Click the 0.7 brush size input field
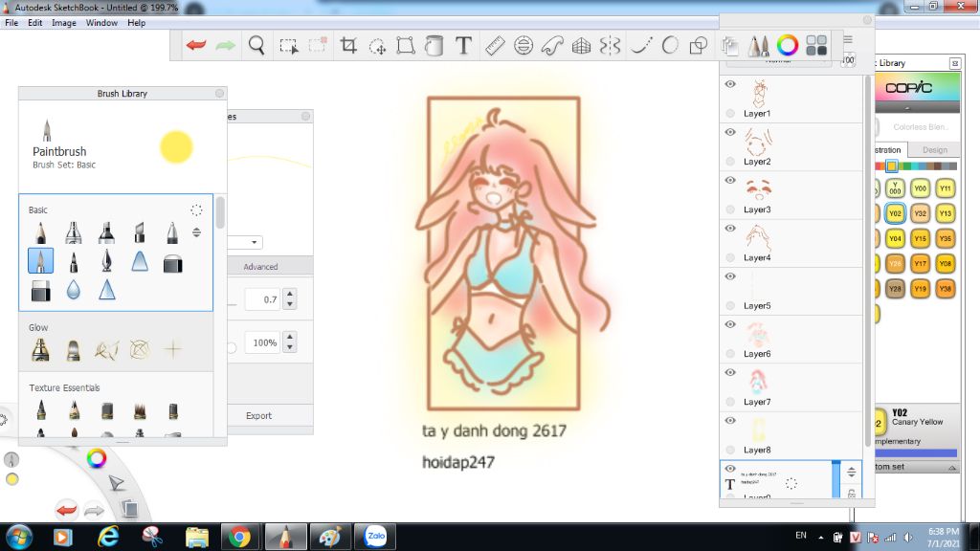Viewport: 980px width, 551px height. [x=263, y=299]
